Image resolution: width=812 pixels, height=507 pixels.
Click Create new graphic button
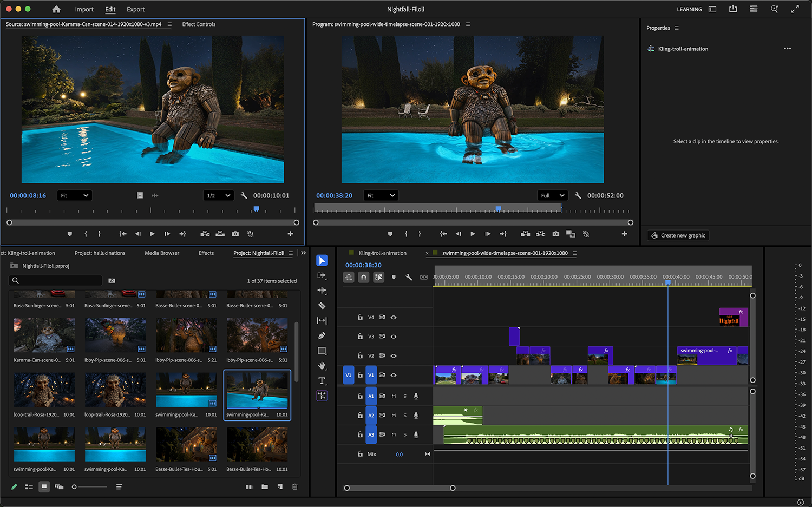(x=678, y=235)
